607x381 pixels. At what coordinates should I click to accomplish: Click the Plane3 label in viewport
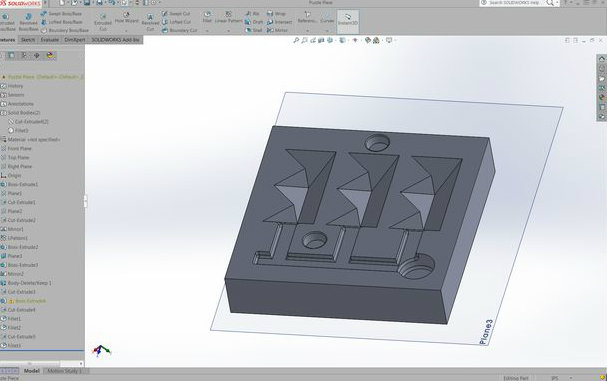[x=486, y=332]
